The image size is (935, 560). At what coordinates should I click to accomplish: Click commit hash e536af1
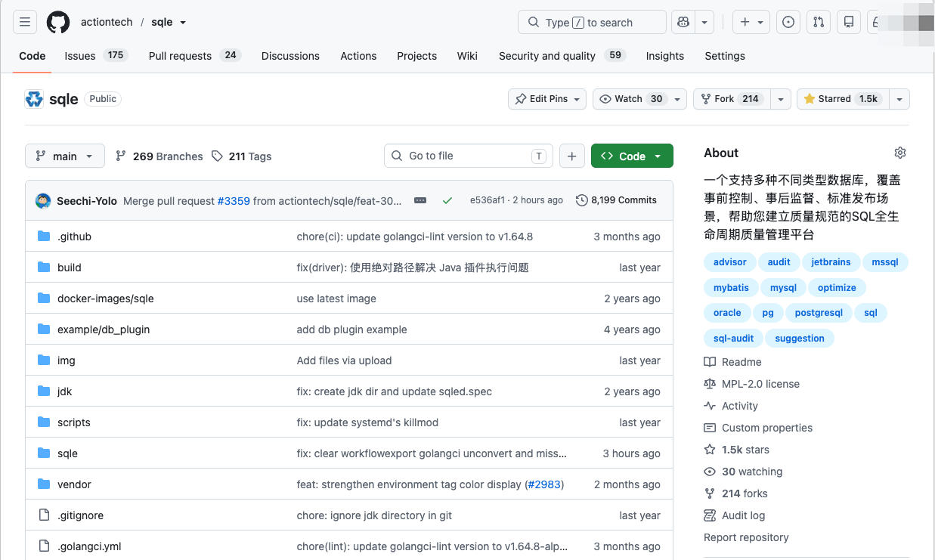[x=488, y=200]
